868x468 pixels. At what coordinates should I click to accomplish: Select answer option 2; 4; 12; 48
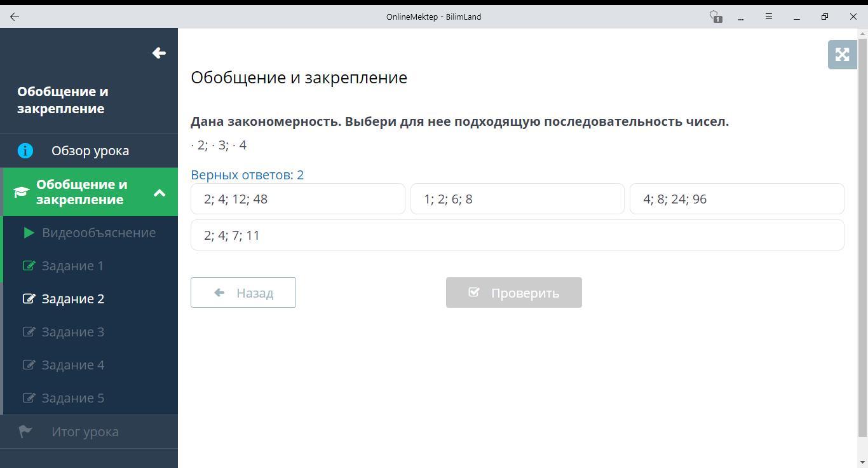pos(298,199)
